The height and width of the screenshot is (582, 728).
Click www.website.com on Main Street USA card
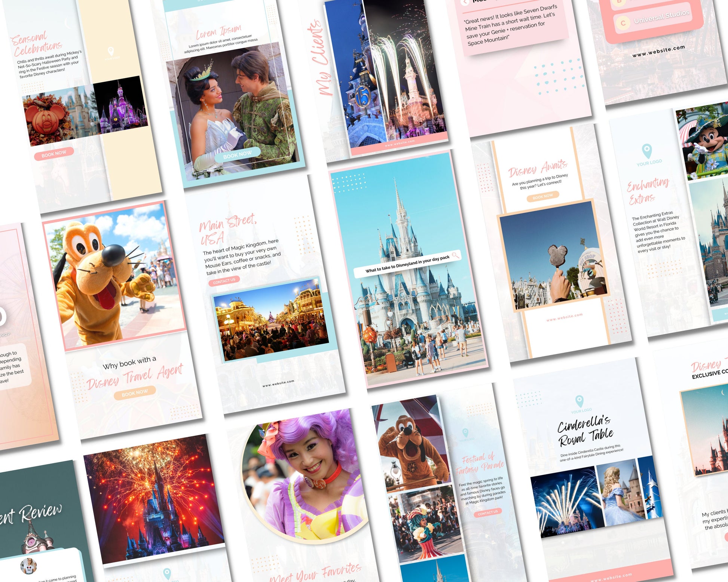coord(278,383)
